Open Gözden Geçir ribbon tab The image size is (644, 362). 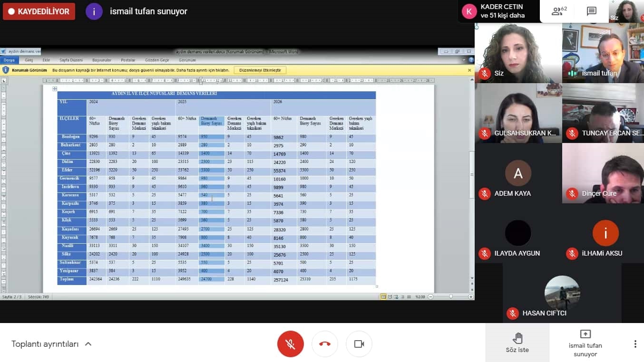tap(157, 60)
